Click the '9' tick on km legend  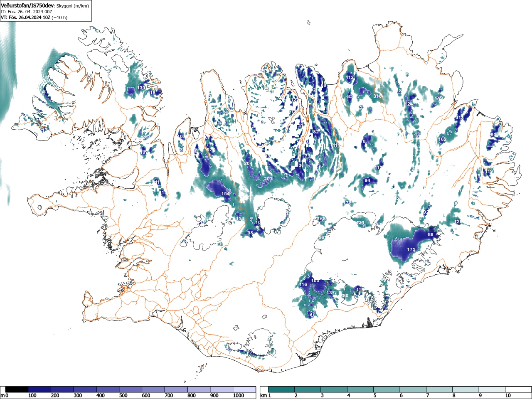tap(480, 396)
